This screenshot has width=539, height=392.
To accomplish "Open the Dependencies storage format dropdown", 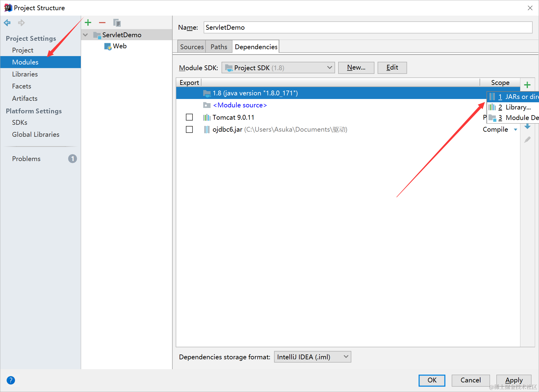I will [x=313, y=357].
